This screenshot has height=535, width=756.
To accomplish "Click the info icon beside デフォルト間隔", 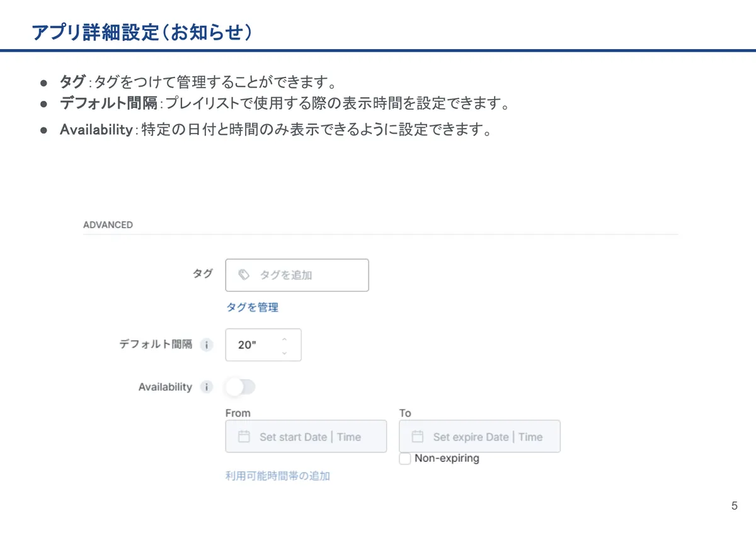I will [x=207, y=345].
